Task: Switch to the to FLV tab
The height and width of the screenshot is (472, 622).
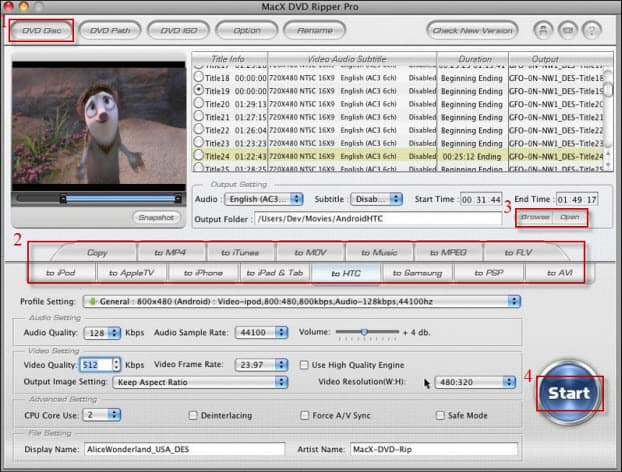Action: 518,253
